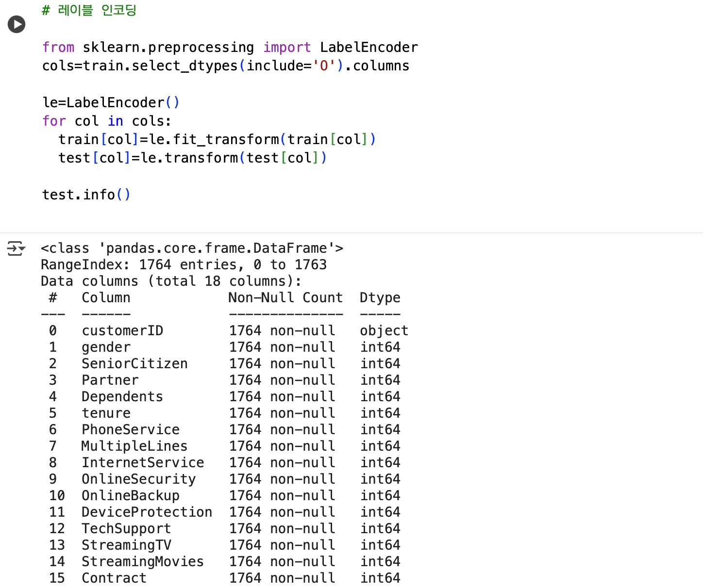Run the label encoding code cell
The image size is (703, 588).
click(17, 24)
